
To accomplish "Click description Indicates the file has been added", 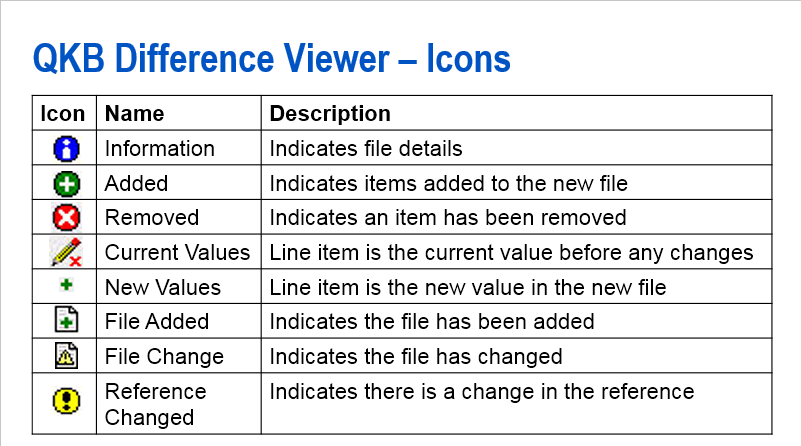I will click(x=432, y=321).
